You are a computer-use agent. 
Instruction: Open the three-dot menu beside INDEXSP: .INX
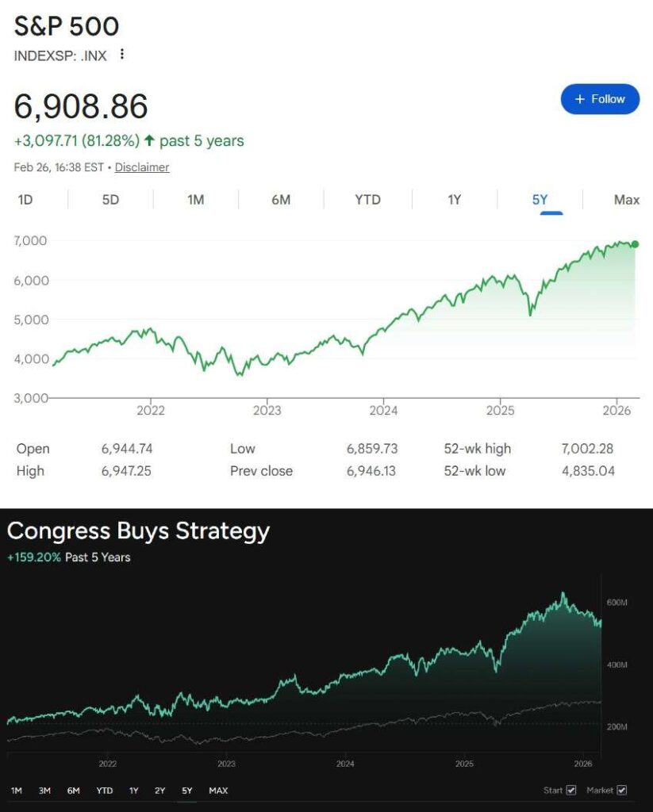click(121, 55)
